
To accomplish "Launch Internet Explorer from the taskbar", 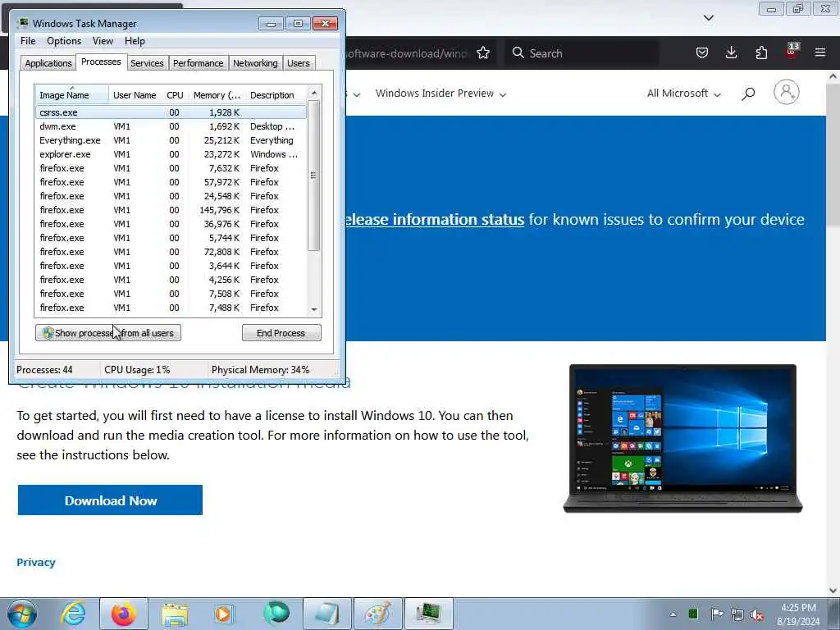I will (x=73, y=614).
